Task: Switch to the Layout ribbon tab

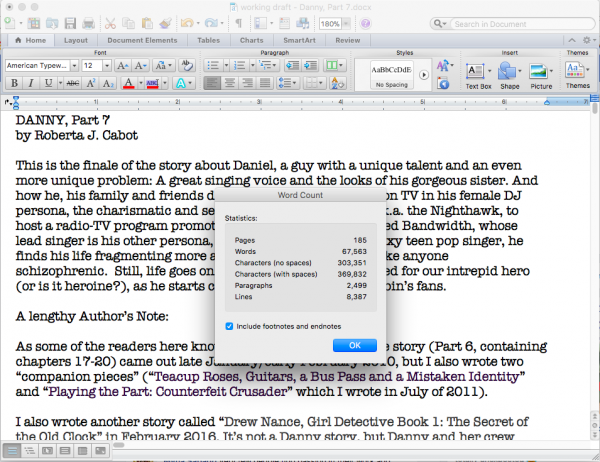Action: pyautogui.click(x=76, y=41)
